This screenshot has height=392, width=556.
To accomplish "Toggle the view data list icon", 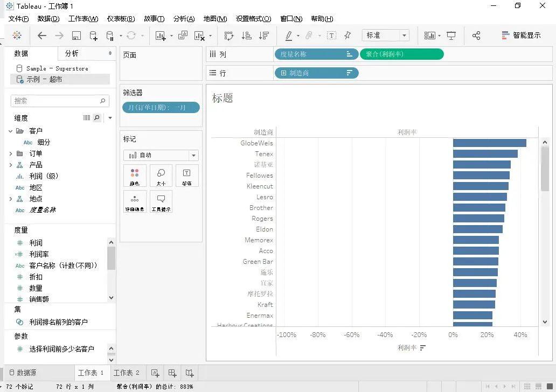I will [87, 118].
